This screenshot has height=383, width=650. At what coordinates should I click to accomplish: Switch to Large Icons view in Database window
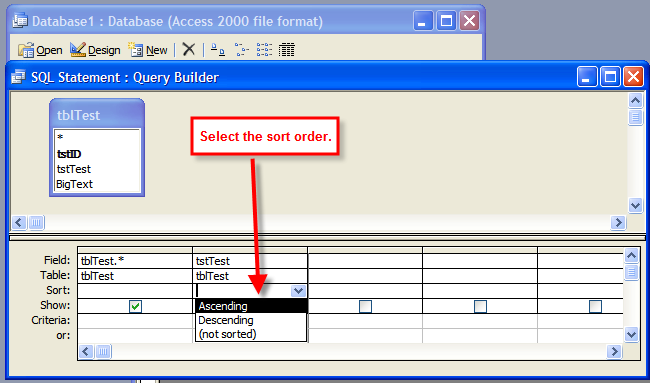pos(218,50)
